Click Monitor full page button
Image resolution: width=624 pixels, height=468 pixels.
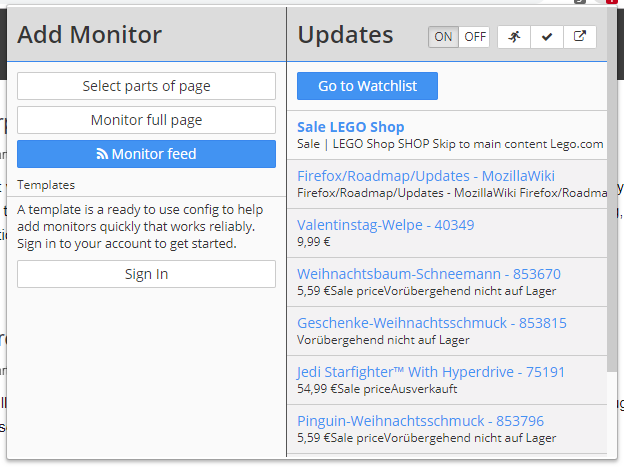click(146, 120)
